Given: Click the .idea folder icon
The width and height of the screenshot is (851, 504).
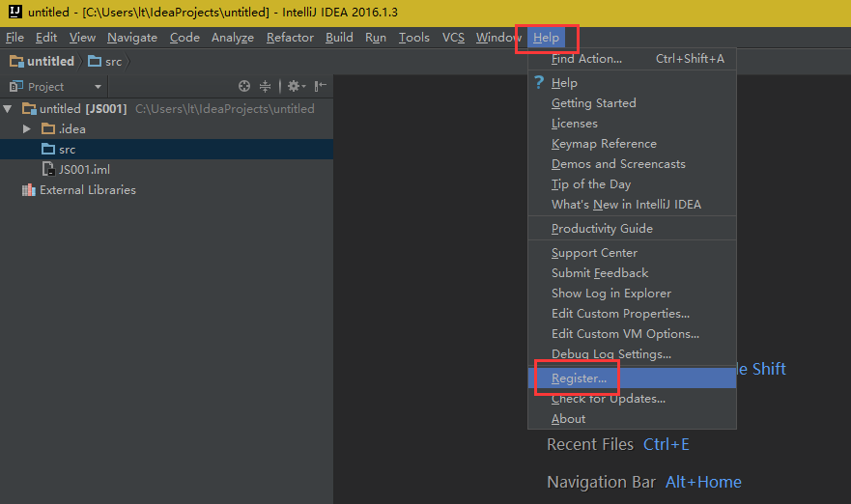Looking at the screenshot, I should click(x=48, y=129).
